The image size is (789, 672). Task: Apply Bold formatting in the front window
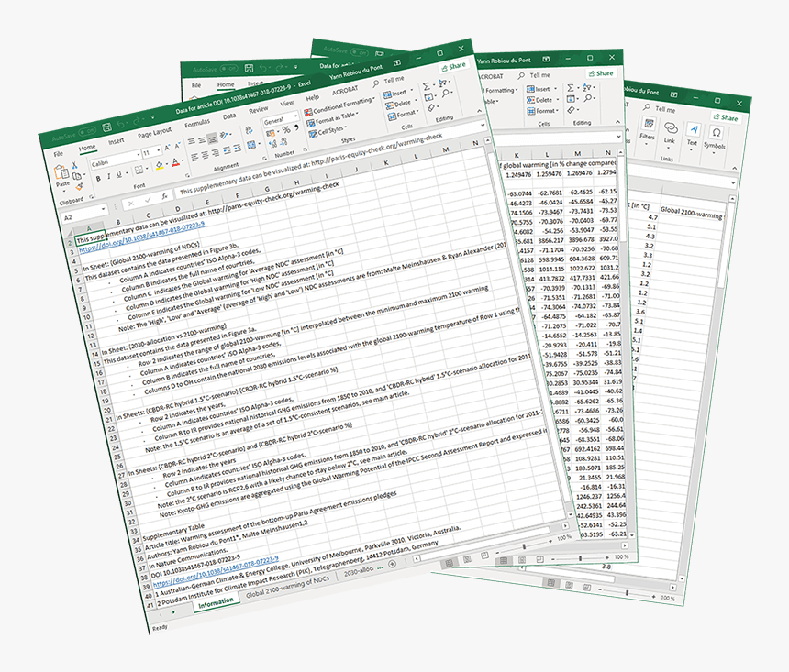pyautogui.click(x=98, y=178)
